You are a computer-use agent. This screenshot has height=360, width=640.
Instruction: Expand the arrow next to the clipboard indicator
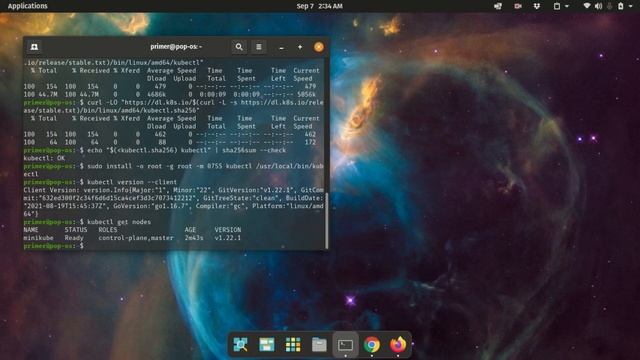(x=567, y=6)
